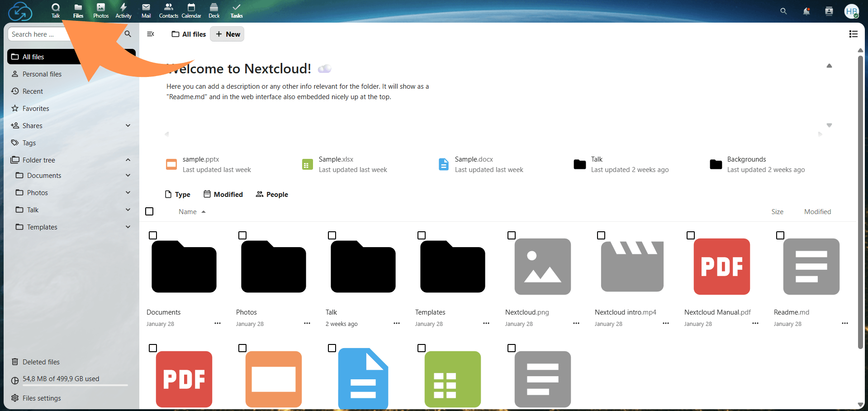This screenshot has width=868, height=411.
Task: Open the Contacts app icon
Action: tap(168, 11)
